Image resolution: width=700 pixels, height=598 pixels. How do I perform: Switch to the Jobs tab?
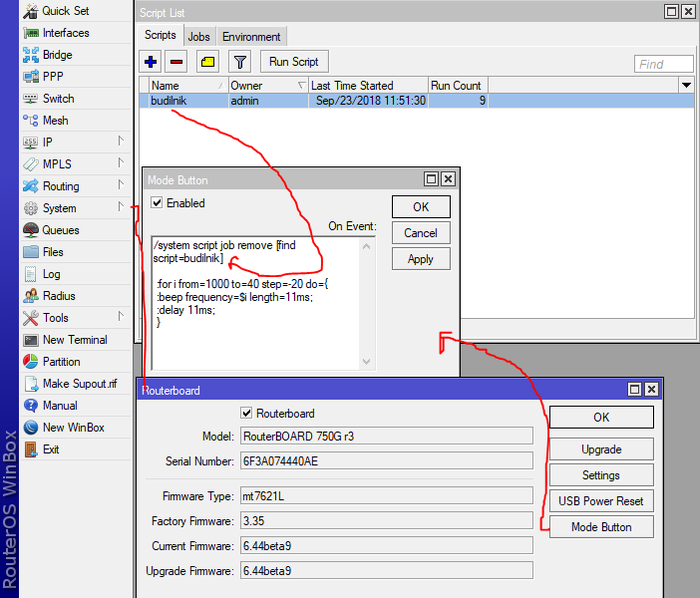click(x=199, y=37)
